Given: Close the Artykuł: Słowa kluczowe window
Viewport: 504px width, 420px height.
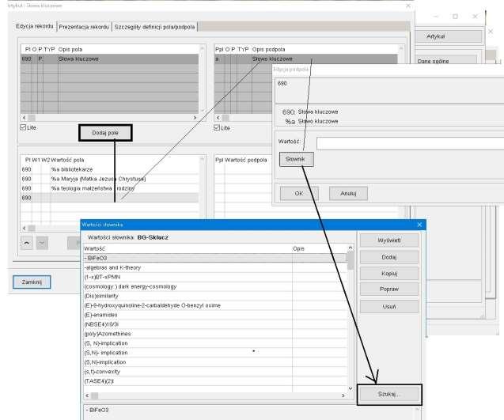Looking at the screenshot, I should pyautogui.click(x=408, y=6).
